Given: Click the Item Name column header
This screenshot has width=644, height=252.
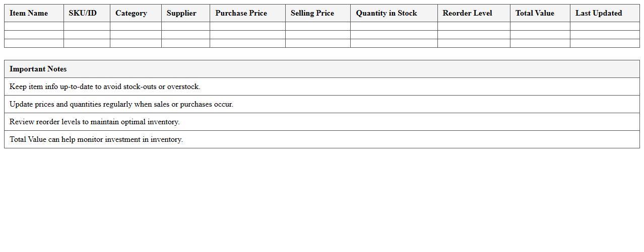Looking at the screenshot, I should (x=29, y=13).
